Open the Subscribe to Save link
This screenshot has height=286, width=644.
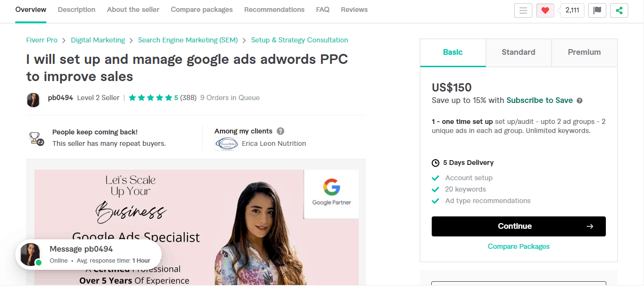540,100
